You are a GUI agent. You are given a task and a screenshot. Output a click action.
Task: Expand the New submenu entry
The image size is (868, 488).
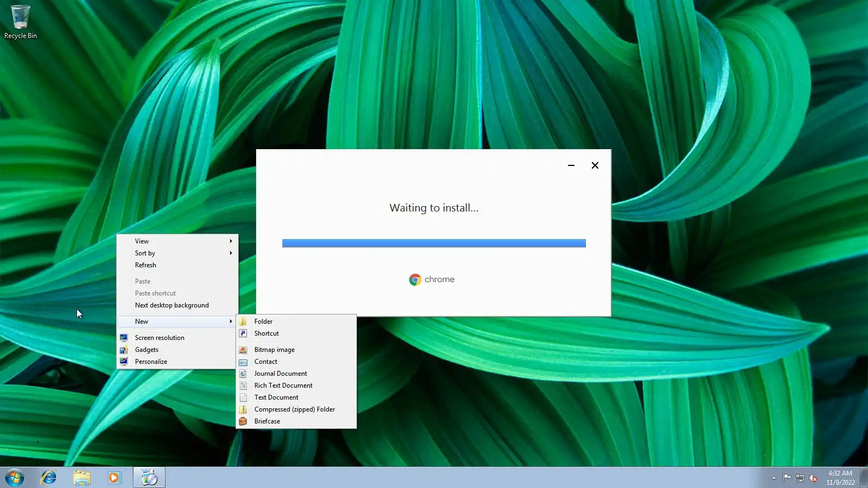click(x=177, y=322)
